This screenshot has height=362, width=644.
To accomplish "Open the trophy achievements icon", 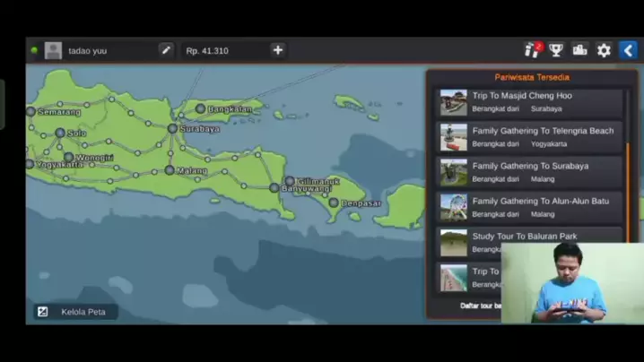I will click(556, 50).
